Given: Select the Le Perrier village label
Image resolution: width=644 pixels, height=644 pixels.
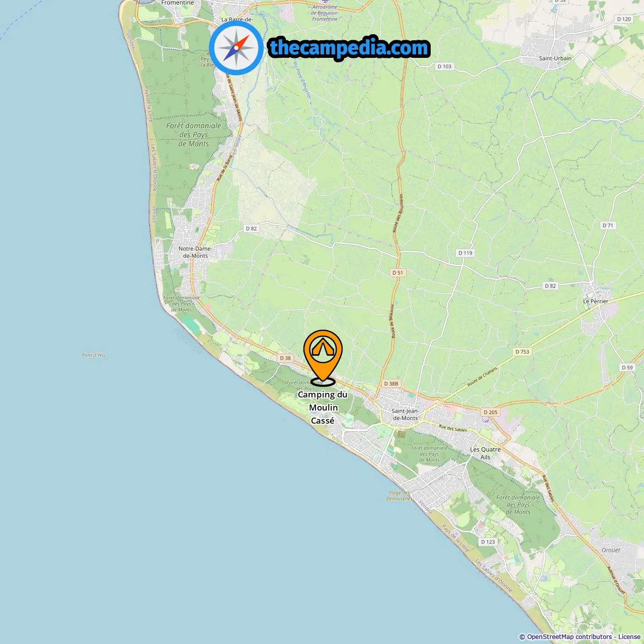Looking at the screenshot, I should coord(596,301).
